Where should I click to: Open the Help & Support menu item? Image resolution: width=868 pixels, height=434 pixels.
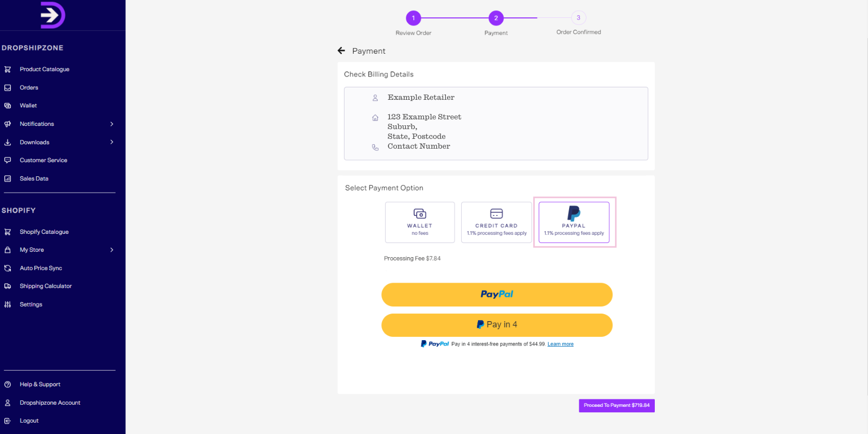click(40, 384)
